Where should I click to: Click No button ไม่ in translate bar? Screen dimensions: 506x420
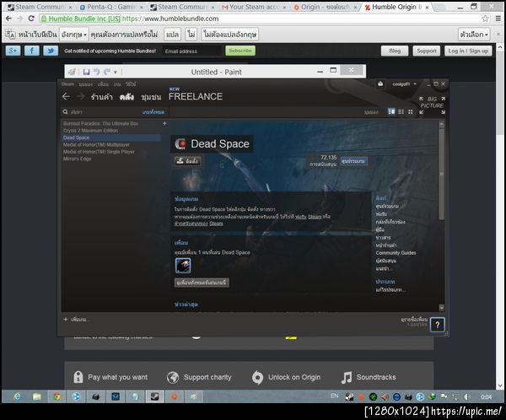pos(191,35)
